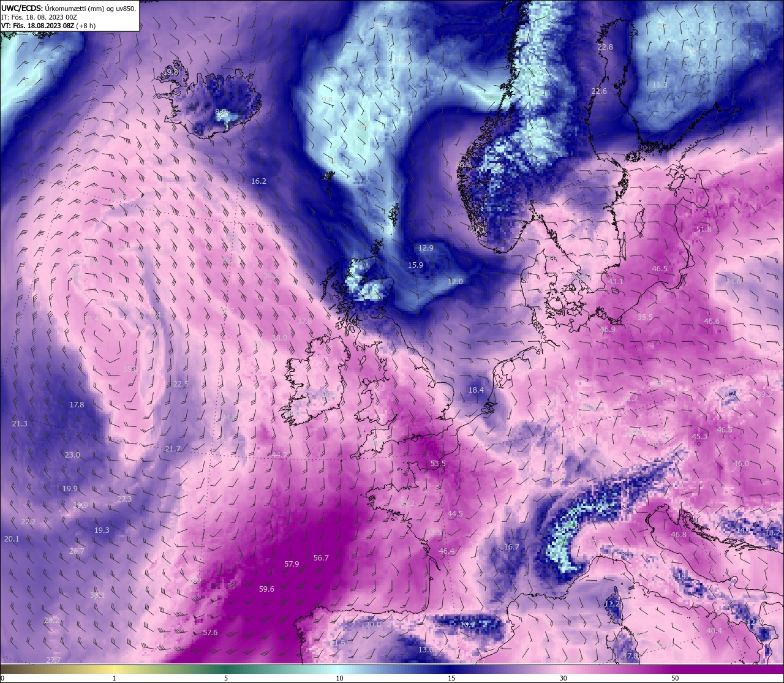Click the 44.5 value label
The image size is (784, 683).
pyautogui.click(x=455, y=513)
